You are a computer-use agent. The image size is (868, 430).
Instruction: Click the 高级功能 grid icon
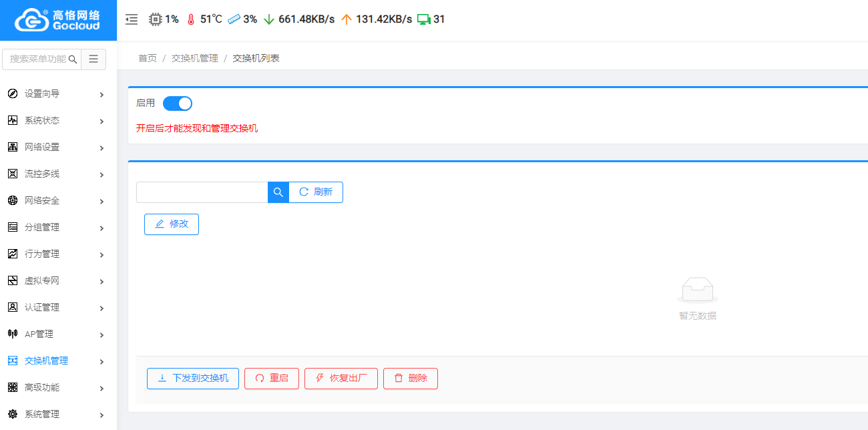coord(13,387)
